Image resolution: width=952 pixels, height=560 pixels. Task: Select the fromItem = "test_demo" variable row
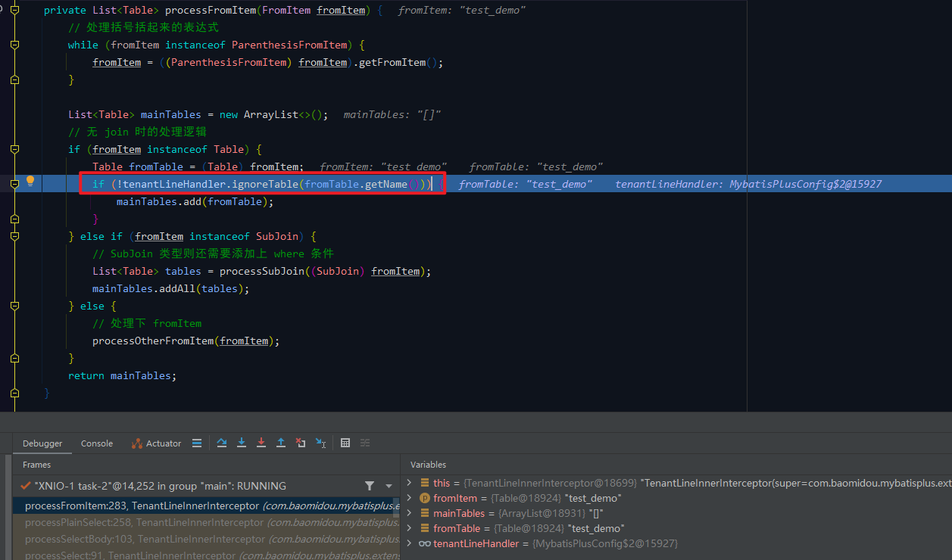click(676, 498)
